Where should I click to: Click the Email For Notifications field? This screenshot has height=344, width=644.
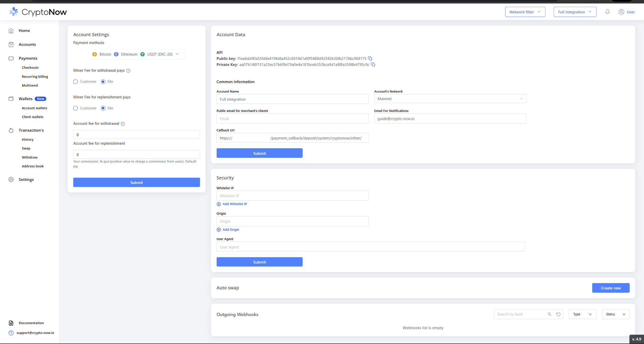pyautogui.click(x=450, y=118)
